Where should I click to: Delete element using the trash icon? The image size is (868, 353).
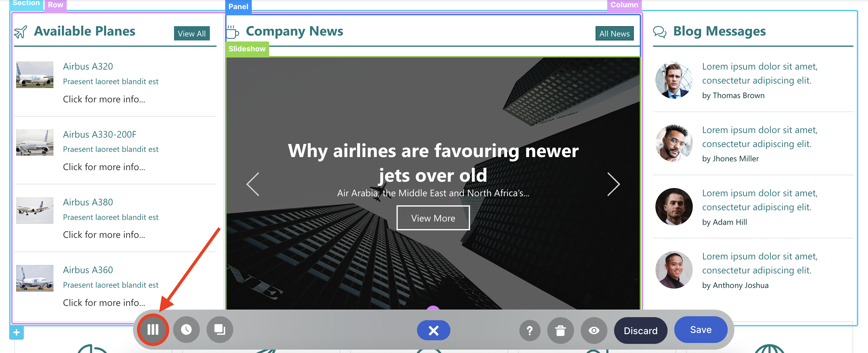pyautogui.click(x=560, y=331)
